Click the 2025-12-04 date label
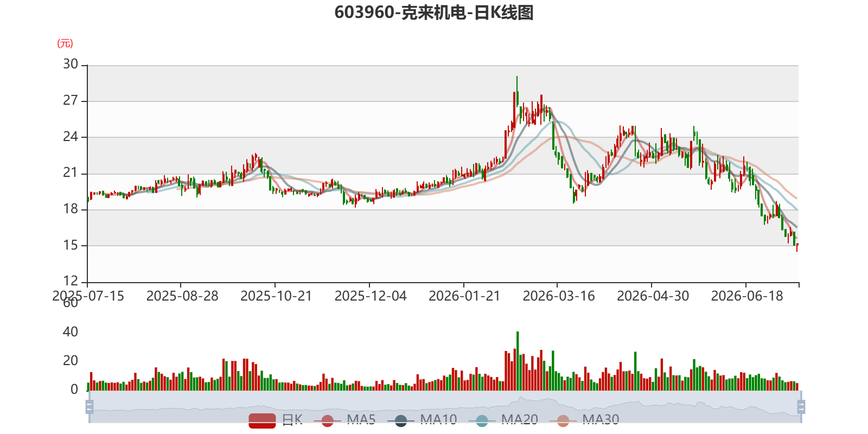The width and height of the screenshot is (868, 434). [371, 296]
